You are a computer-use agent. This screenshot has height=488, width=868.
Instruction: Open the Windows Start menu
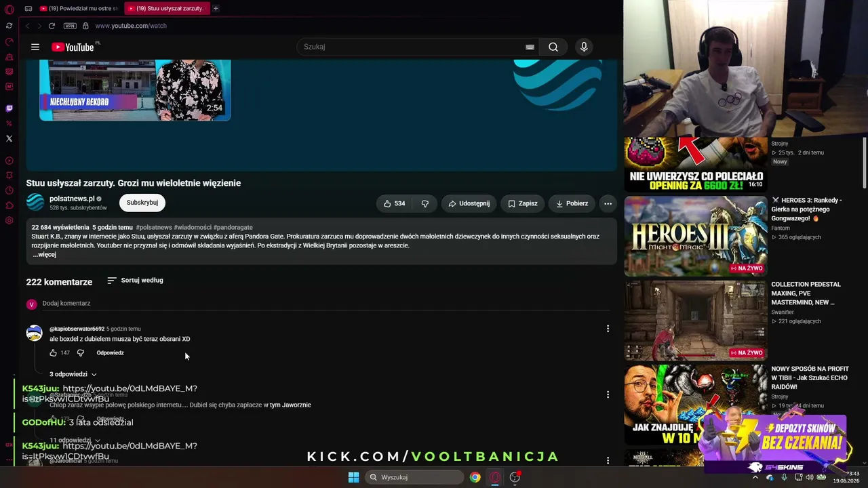pyautogui.click(x=353, y=477)
